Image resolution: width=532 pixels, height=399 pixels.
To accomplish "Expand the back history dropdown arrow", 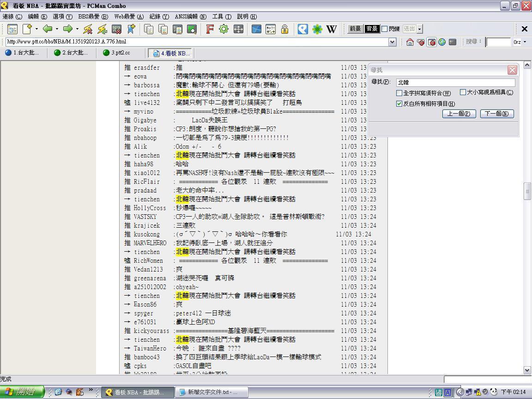I will 57,29.
